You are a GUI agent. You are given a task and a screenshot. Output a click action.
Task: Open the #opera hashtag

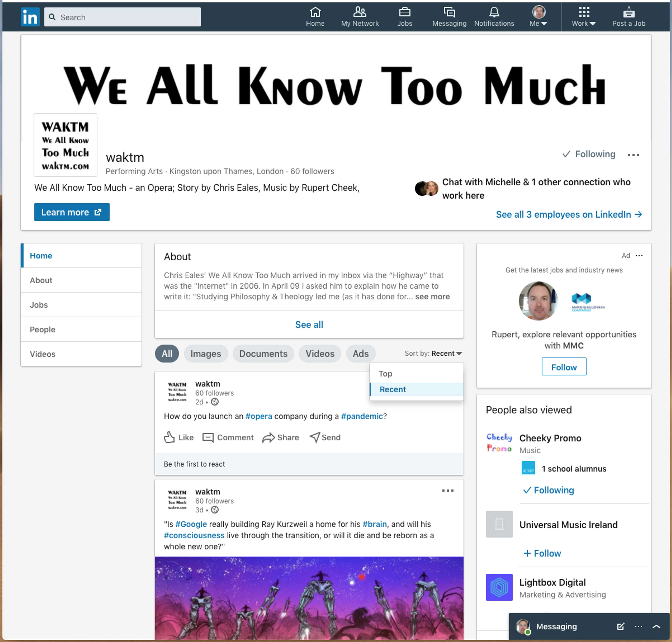259,417
